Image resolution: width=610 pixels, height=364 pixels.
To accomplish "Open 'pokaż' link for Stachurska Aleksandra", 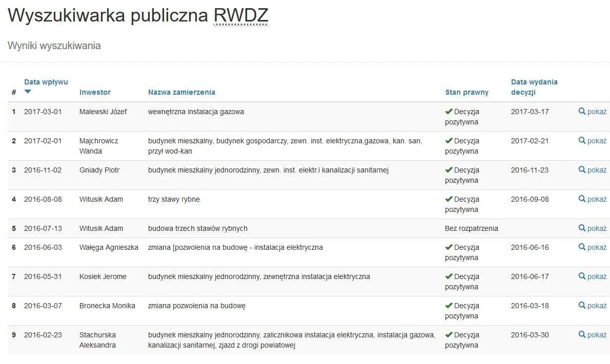I will (597, 335).
